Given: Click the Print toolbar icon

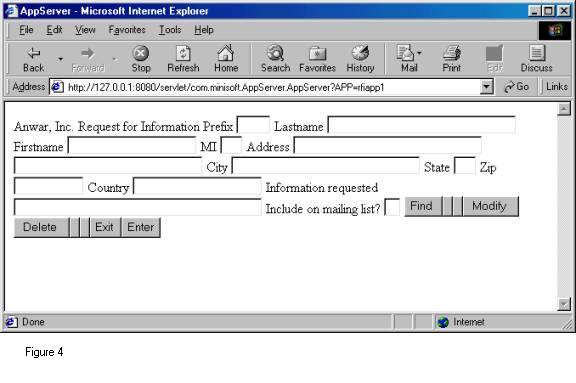Looking at the screenshot, I should [x=451, y=53].
